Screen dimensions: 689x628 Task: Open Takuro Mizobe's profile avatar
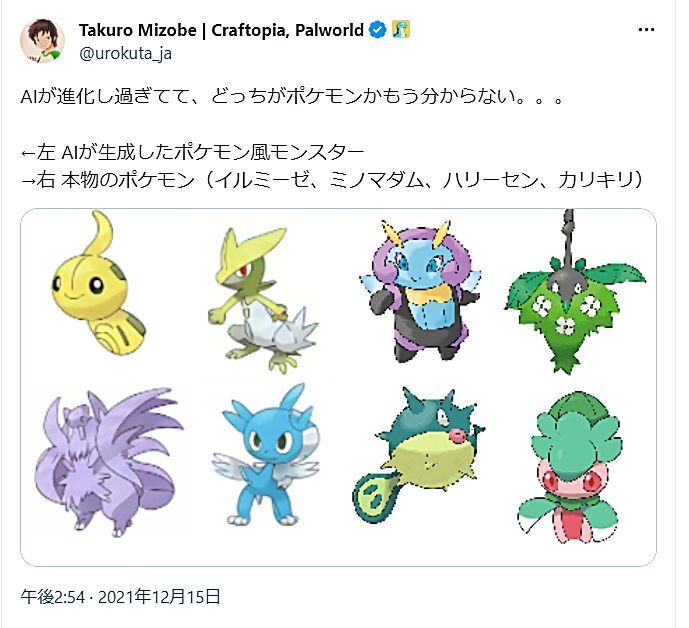(42, 41)
